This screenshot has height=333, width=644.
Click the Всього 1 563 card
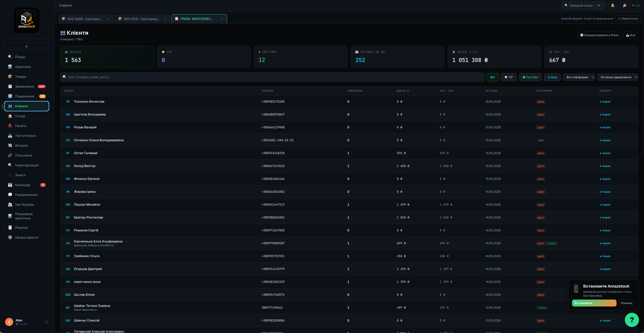pos(107,57)
